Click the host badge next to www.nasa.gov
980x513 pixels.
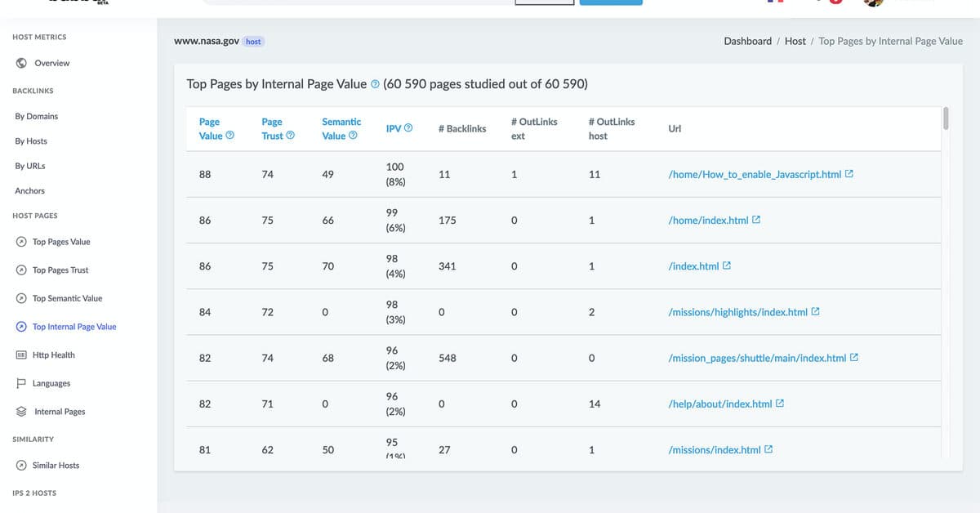[254, 41]
